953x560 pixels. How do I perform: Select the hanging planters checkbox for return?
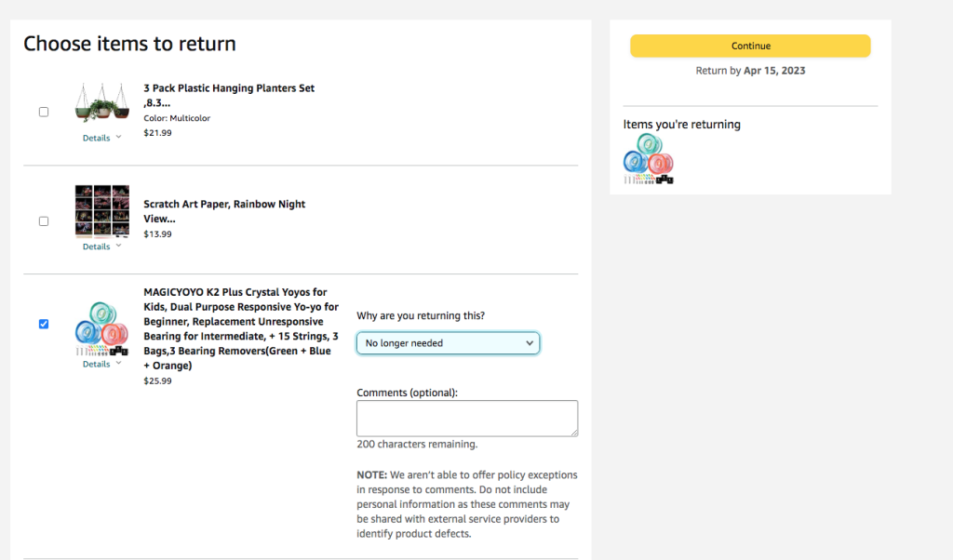click(43, 112)
